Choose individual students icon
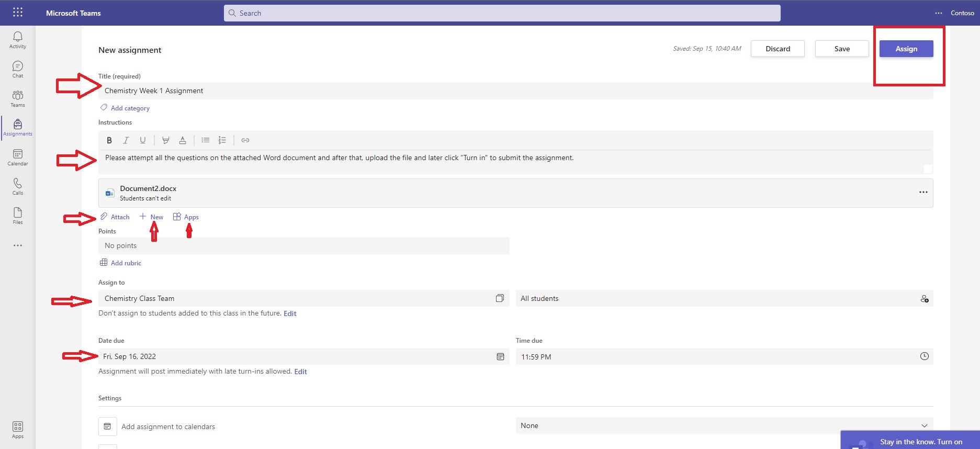This screenshot has height=449, width=980. (925, 299)
